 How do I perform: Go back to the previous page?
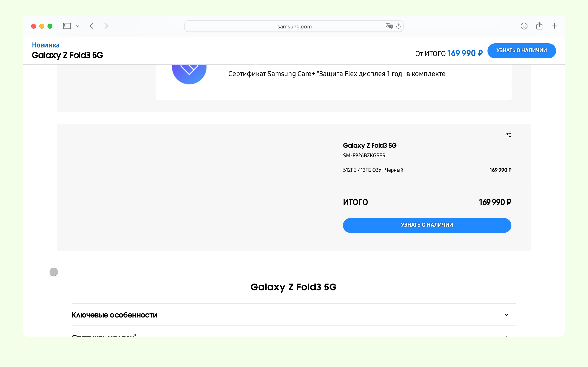pos(92,26)
